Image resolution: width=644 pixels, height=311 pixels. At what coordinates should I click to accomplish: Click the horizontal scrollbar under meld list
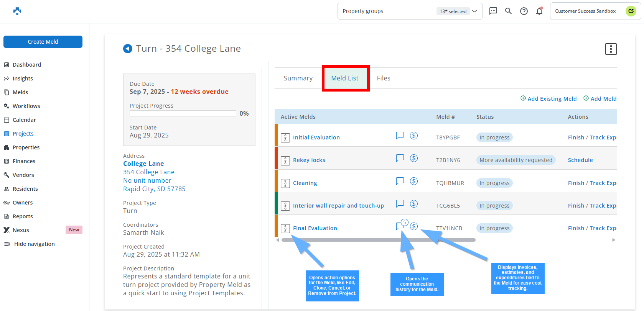click(x=378, y=240)
